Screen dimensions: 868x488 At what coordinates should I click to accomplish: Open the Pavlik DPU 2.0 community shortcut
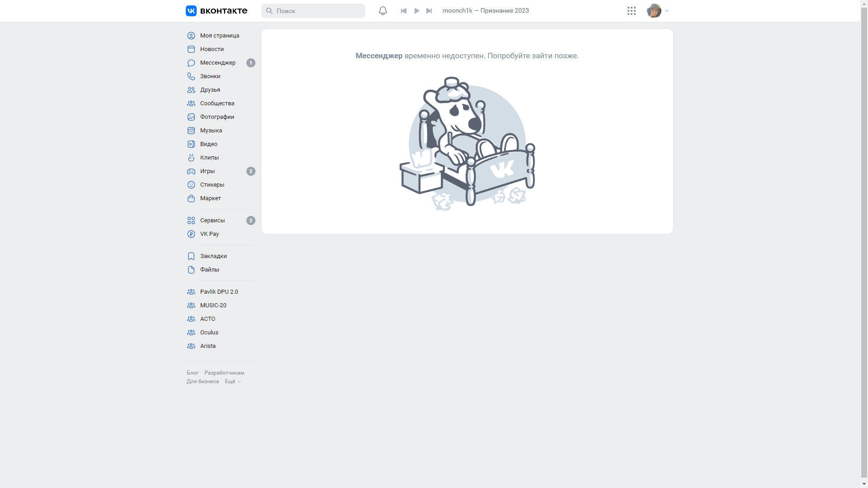[x=219, y=292]
